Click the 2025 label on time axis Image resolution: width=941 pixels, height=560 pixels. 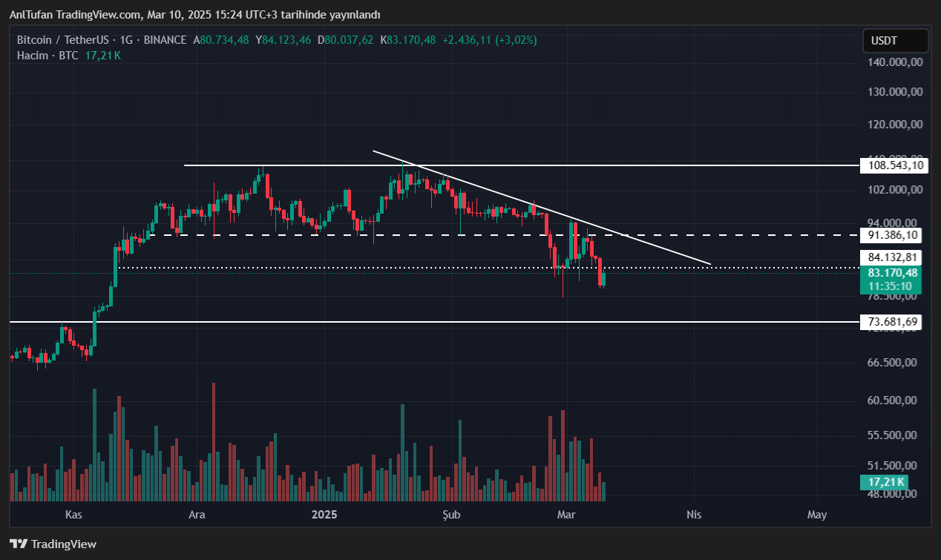[324, 514]
